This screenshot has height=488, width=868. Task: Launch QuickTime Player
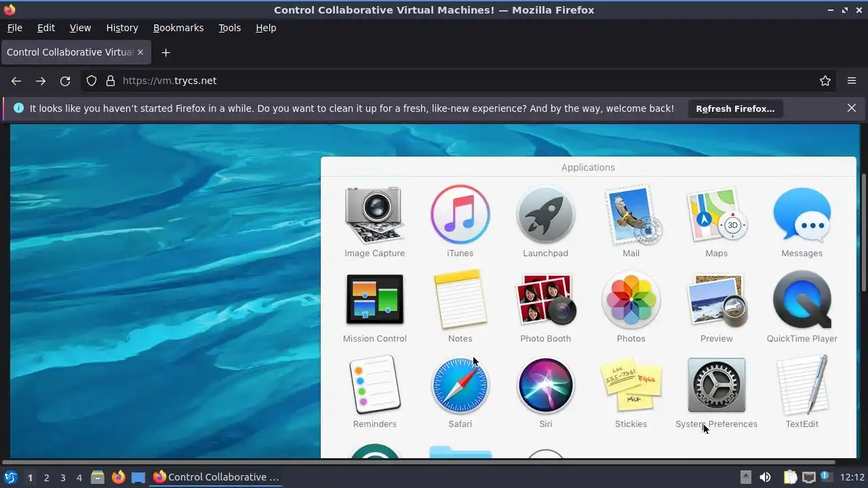(802, 300)
